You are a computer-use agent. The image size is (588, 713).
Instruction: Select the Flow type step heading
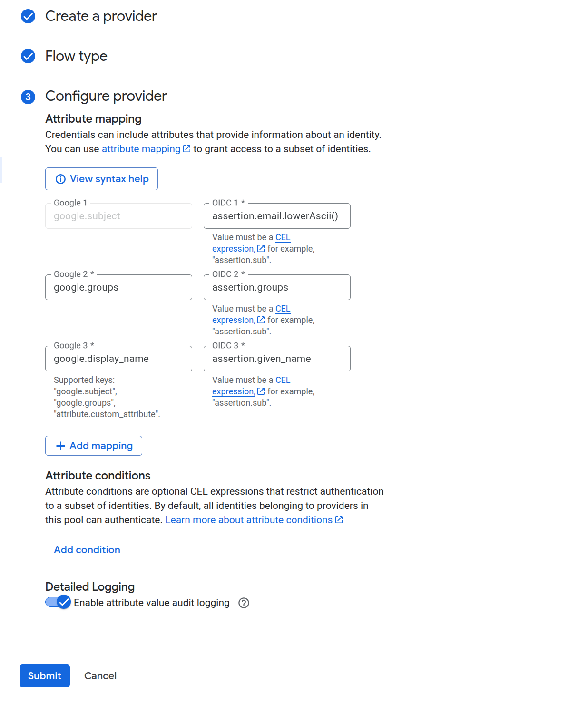76,56
